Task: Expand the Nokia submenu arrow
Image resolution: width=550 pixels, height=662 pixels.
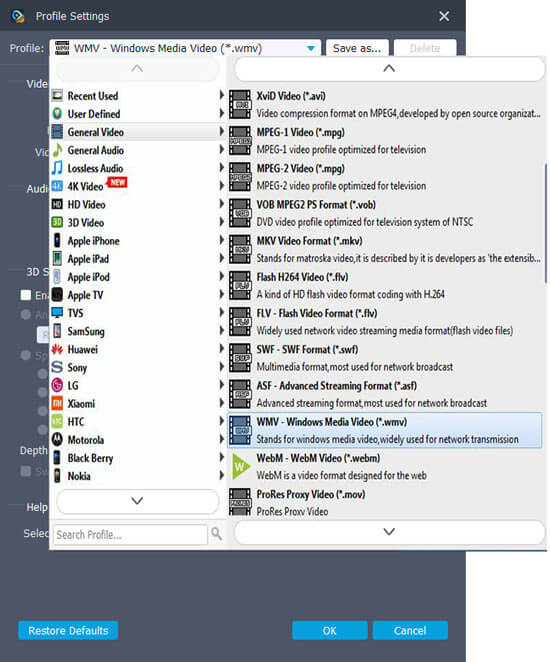Action: coord(221,475)
